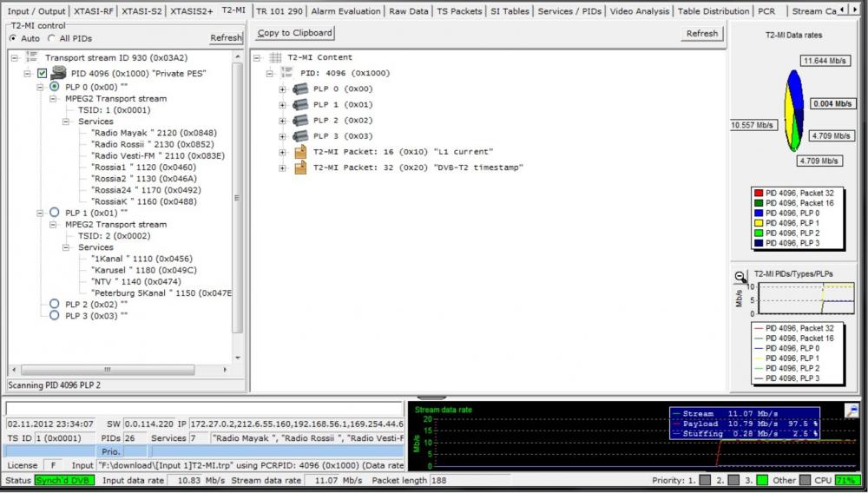Click Refresh in the T2-MI control panel

tap(226, 38)
